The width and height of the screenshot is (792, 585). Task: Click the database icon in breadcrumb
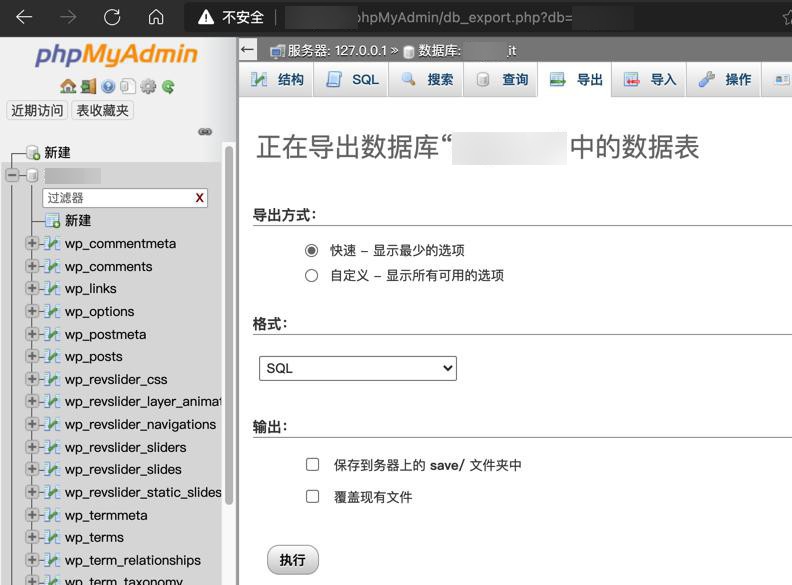click(x=409, y=52)
